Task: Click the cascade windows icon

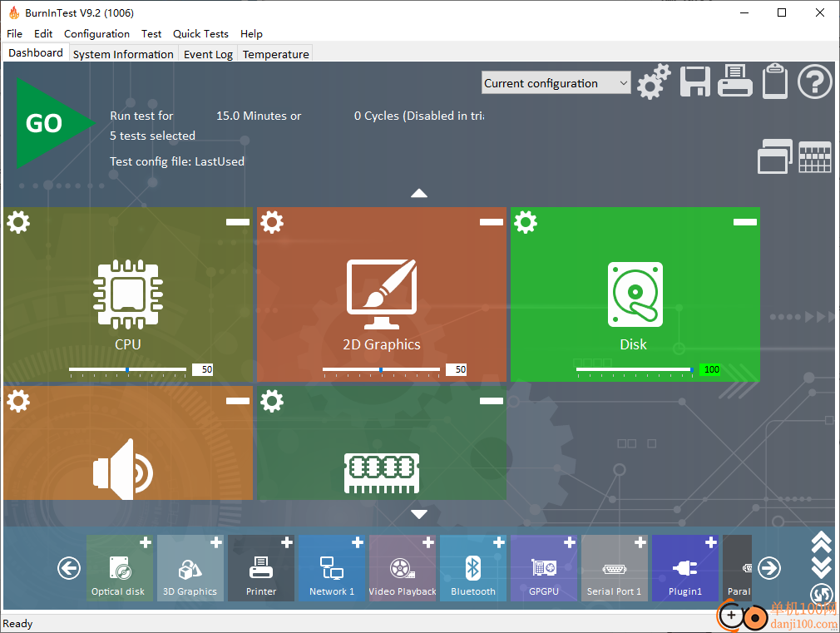Action: click(x=774, y=156)
